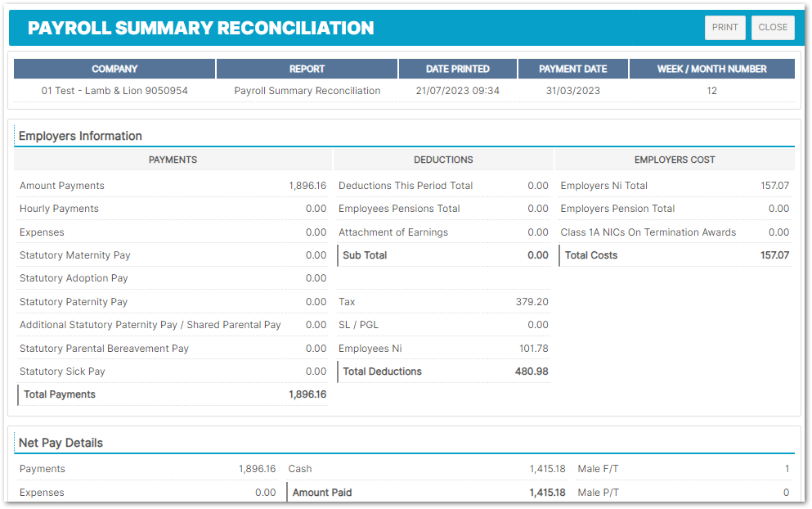Select the PAYMENT DATE column header
The height and width of the screenshot is (509, 812).
[x=572, y=69]
